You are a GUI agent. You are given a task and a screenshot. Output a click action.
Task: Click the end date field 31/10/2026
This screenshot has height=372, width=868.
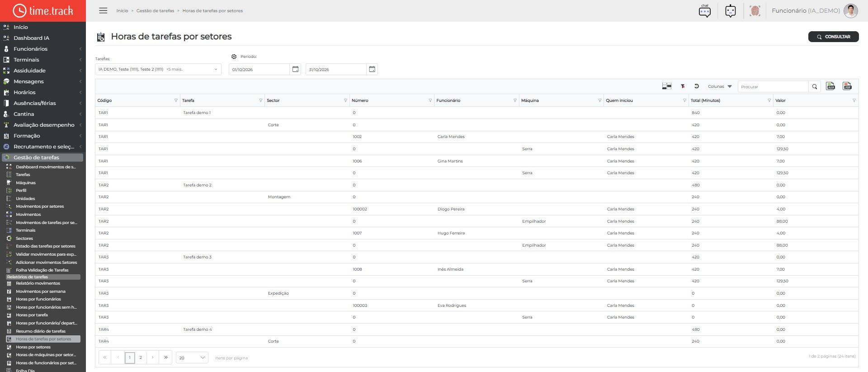click(336, 69)
